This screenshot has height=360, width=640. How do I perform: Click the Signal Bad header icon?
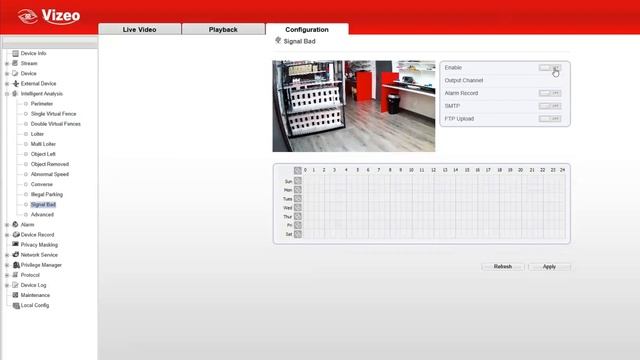278,40
